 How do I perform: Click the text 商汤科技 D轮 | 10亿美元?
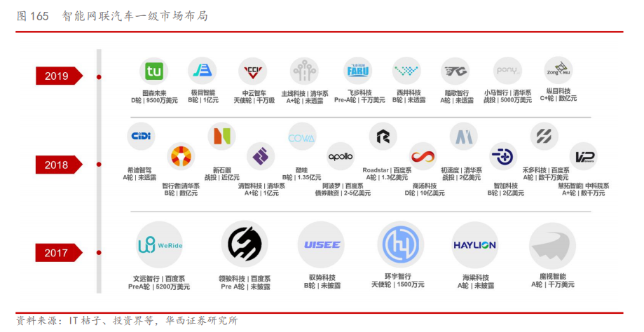pos(425,190)
